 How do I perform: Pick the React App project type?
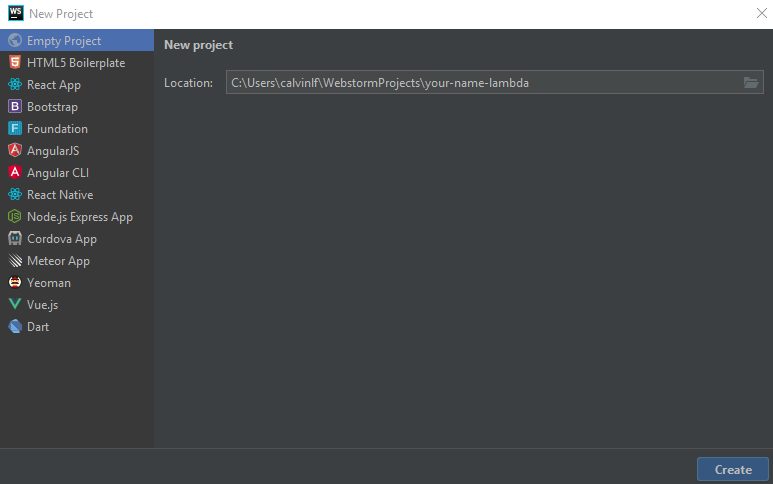77,84
